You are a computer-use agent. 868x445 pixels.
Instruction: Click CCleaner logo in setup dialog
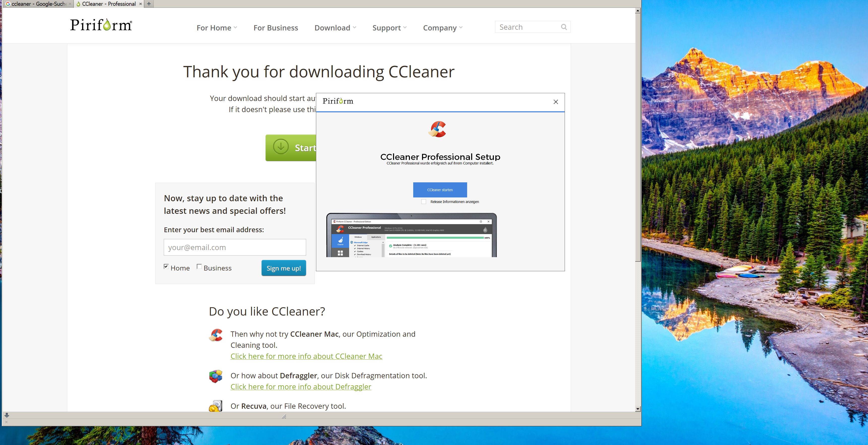point(437,129)
